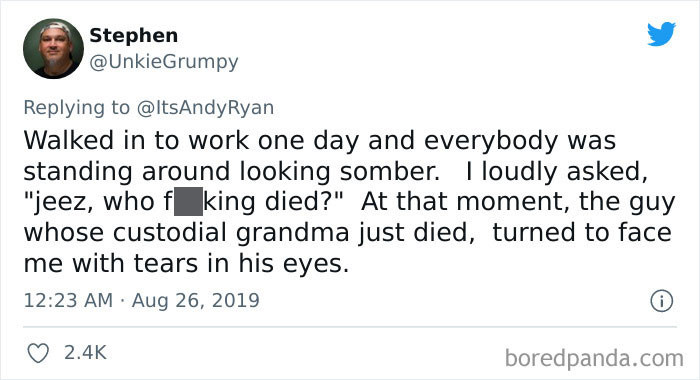Click the Aug 26, 2019 date

coord(196,300)
